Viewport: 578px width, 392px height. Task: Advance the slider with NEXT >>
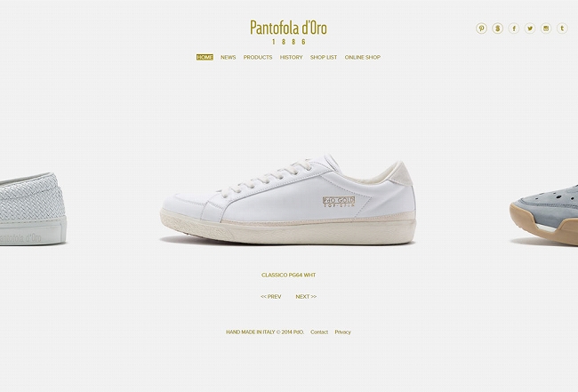pyautogui.click(x=306, y=297)
